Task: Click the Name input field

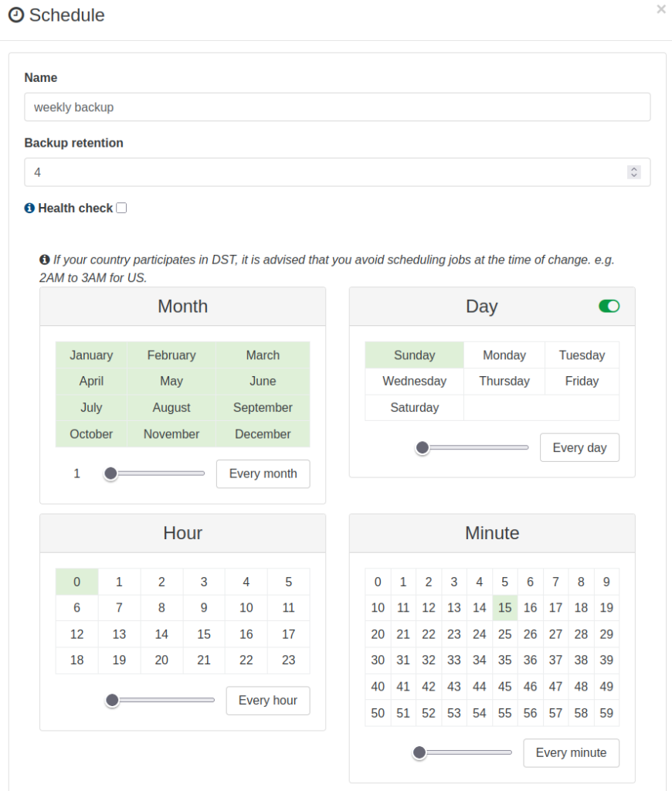Action: coord(337,107)
